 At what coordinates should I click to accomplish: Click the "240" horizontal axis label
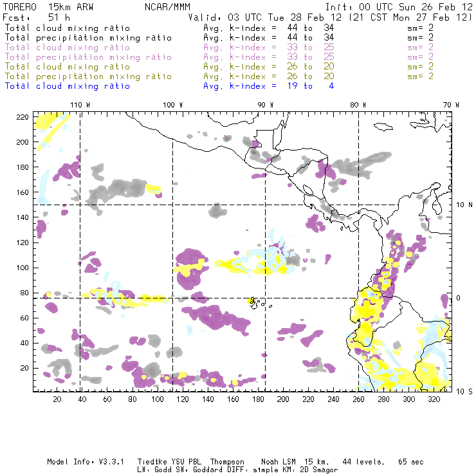[333, 399]
